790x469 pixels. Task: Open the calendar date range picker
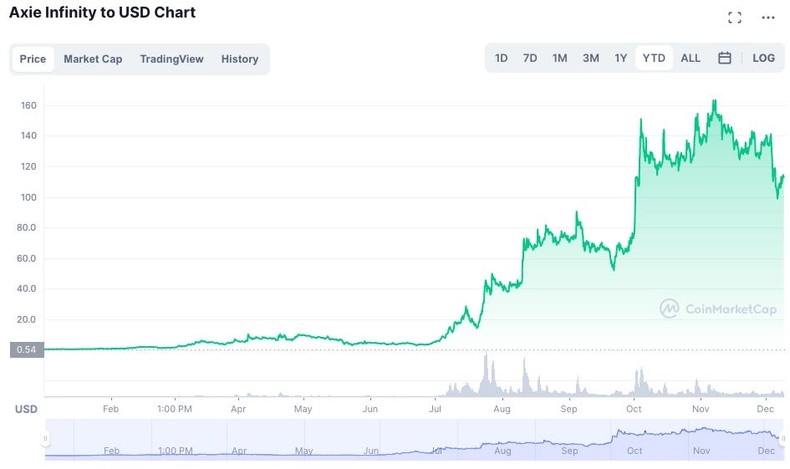725,58
